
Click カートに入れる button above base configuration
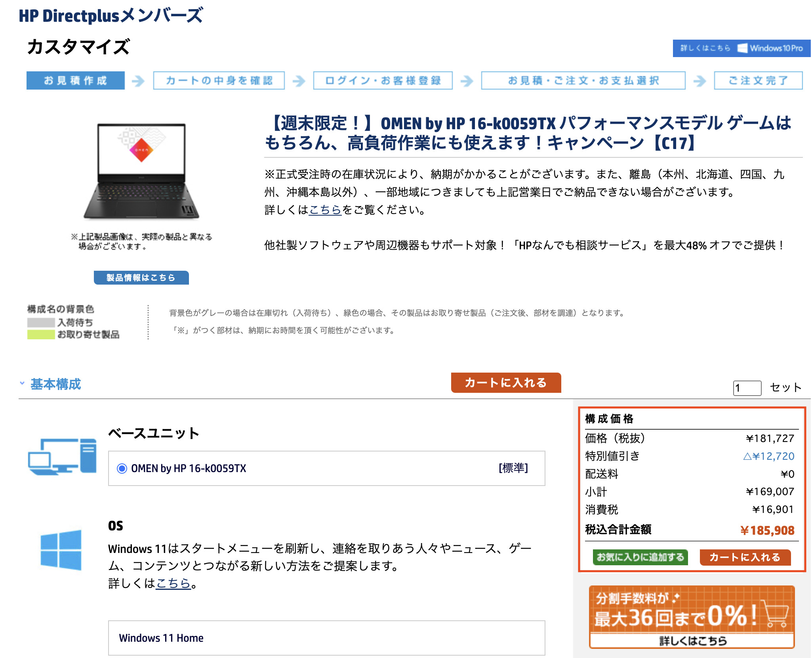[506, 383]
